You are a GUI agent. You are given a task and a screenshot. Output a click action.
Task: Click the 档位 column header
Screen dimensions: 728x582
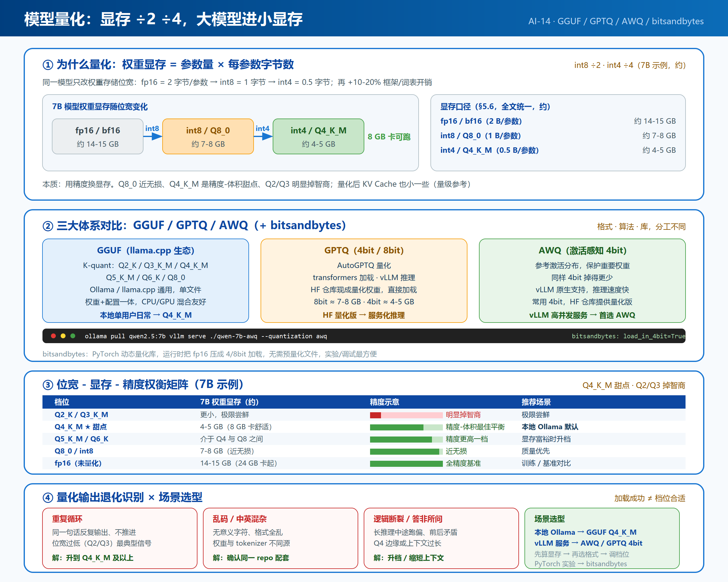click(62, 402)
